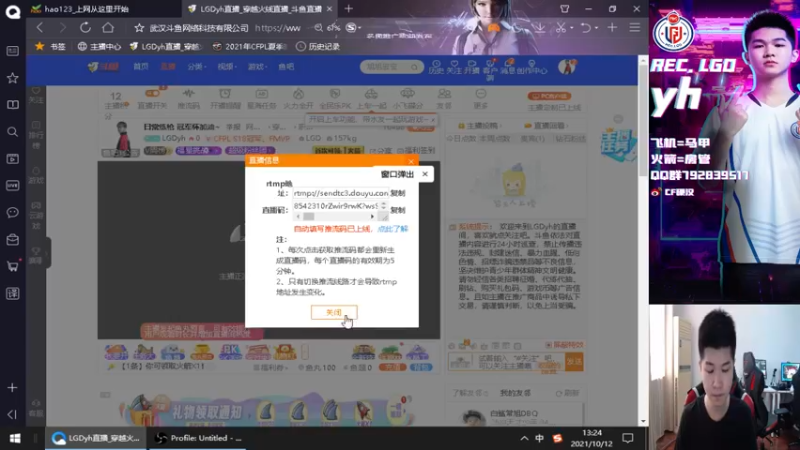This screenshot has width=800, height=450.
Task: Open the sidebar chat bubble icon
Action: pos(13,212)
